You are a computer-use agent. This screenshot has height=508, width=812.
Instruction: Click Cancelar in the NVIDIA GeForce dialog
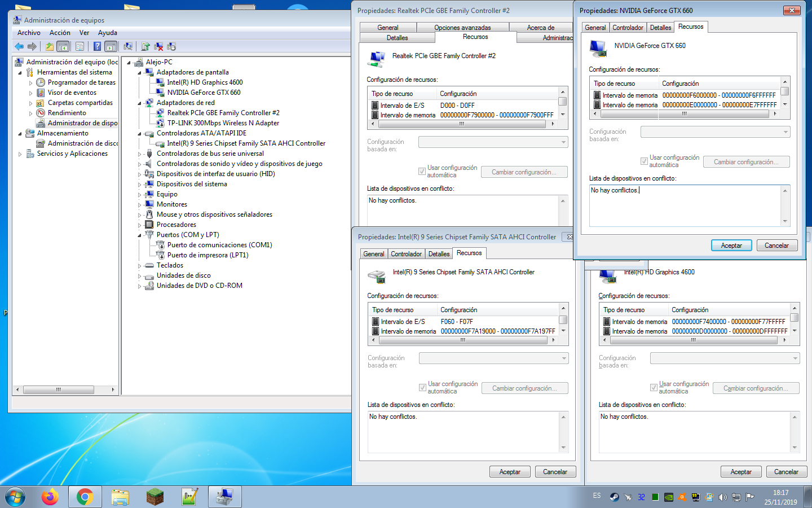pyautogui.click(x=776, y=246)
